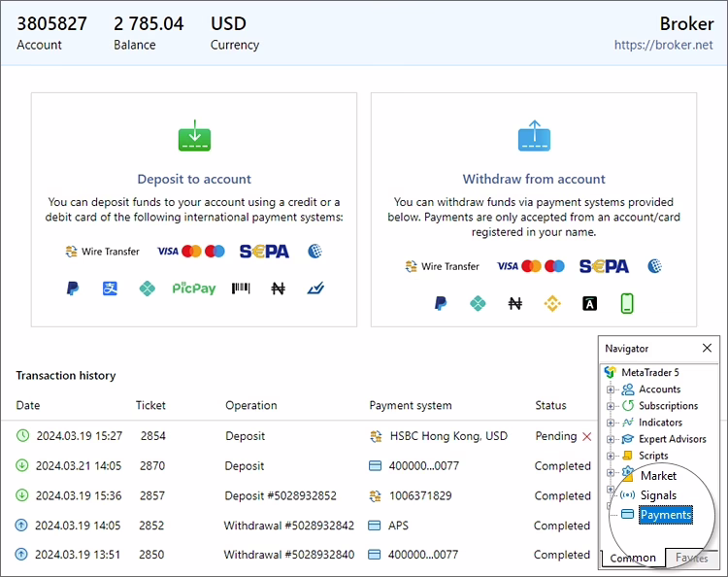Expand the Accounts node in Navigator
Image resolution: width=728 pixels, height=577 pixels.
click(x=611, y=390)
